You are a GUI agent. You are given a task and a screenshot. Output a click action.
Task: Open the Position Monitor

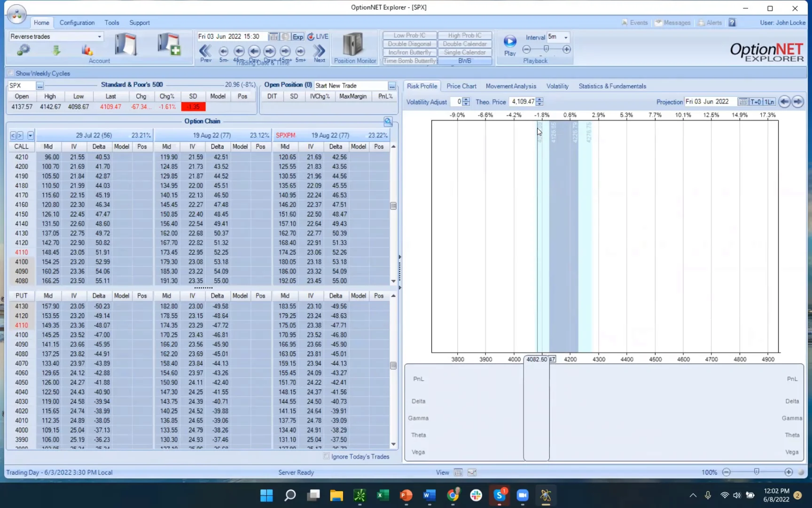pyautogui.click(x=355, y=48)
